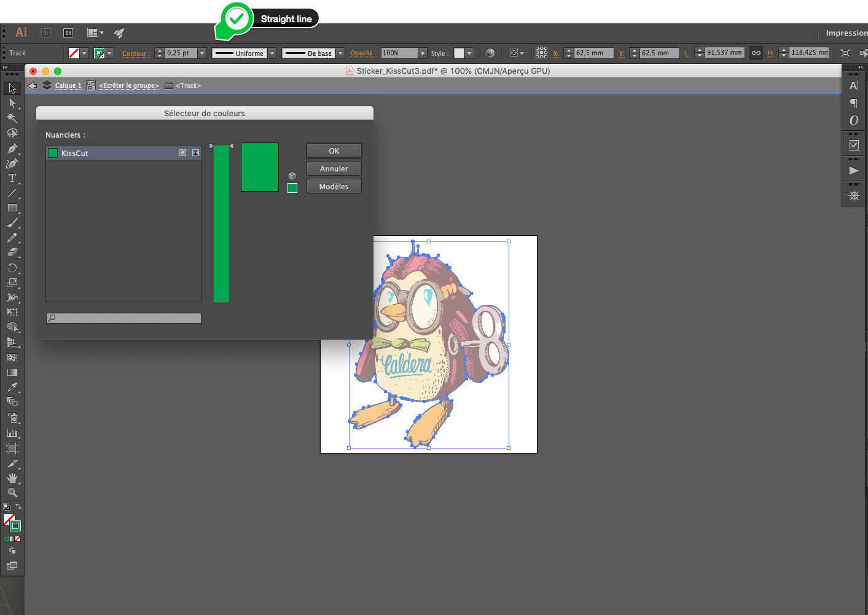Viewport: 868px width, 615px height.
Task: Open the stroke weight dropdown
Action: [x=201, y=53]
